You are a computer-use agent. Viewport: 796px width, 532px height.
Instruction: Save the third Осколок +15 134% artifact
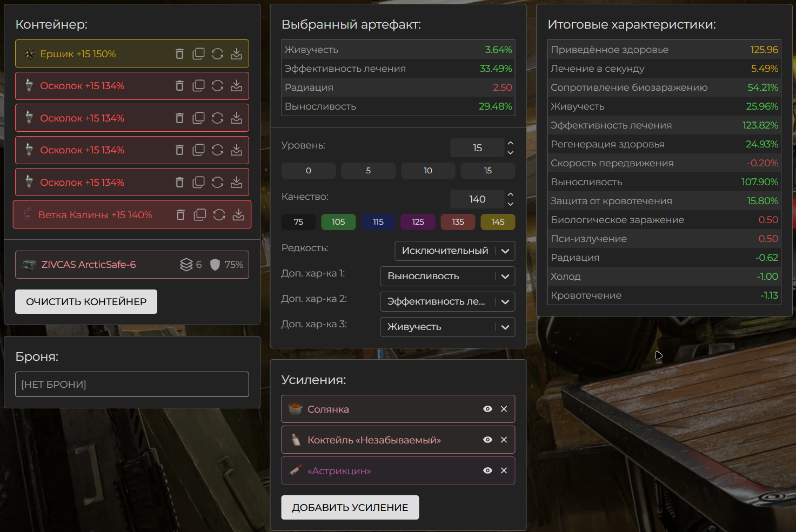pos(236,150)
